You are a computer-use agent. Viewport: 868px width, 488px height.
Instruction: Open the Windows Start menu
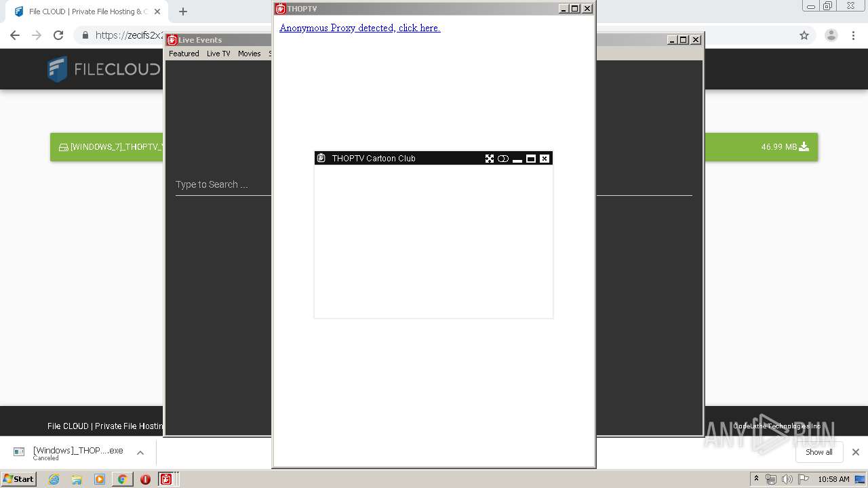click(x=19, y=479)
